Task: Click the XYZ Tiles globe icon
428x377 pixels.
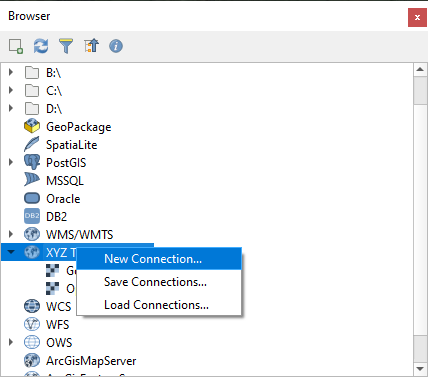Action: pos(32,252)
